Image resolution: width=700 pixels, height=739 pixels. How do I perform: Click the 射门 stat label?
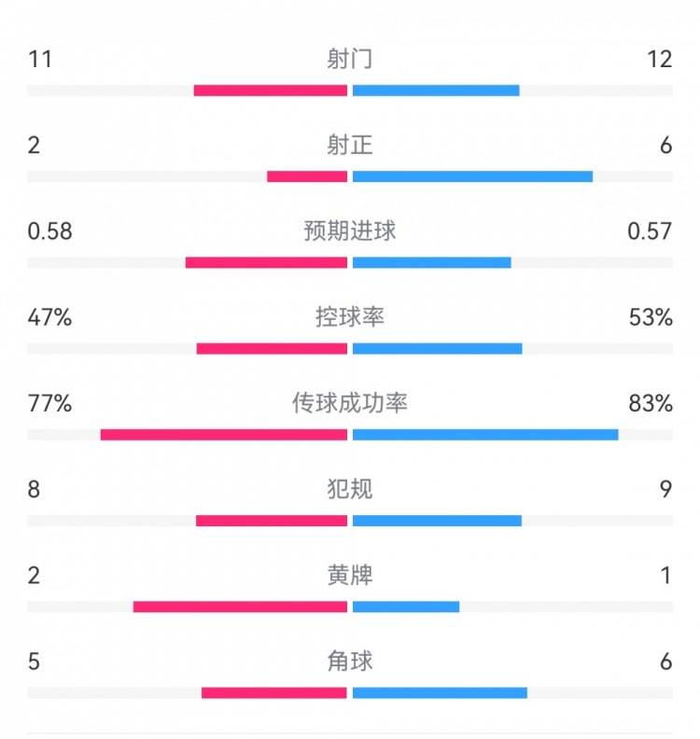click(350, 60)
